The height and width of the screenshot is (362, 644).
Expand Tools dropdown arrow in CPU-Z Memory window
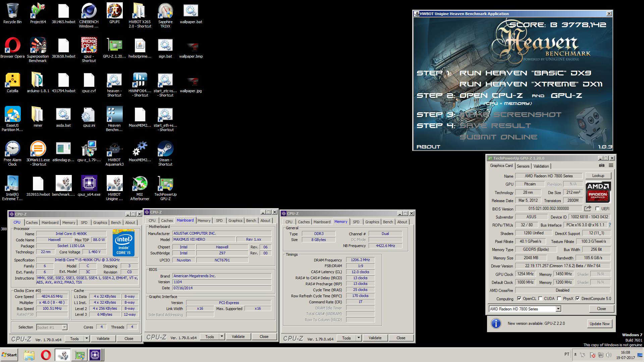point(359,338)
